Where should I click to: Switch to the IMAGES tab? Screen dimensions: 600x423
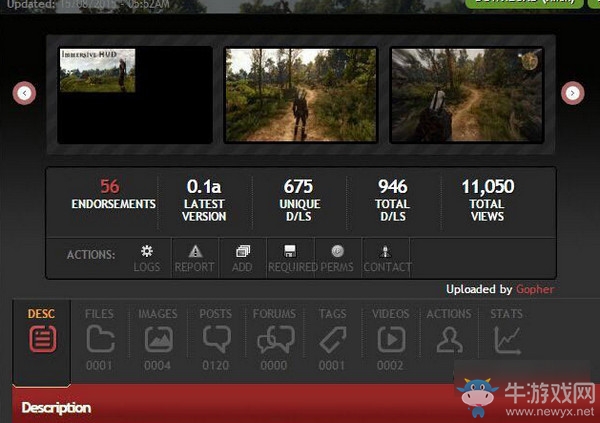158,339
